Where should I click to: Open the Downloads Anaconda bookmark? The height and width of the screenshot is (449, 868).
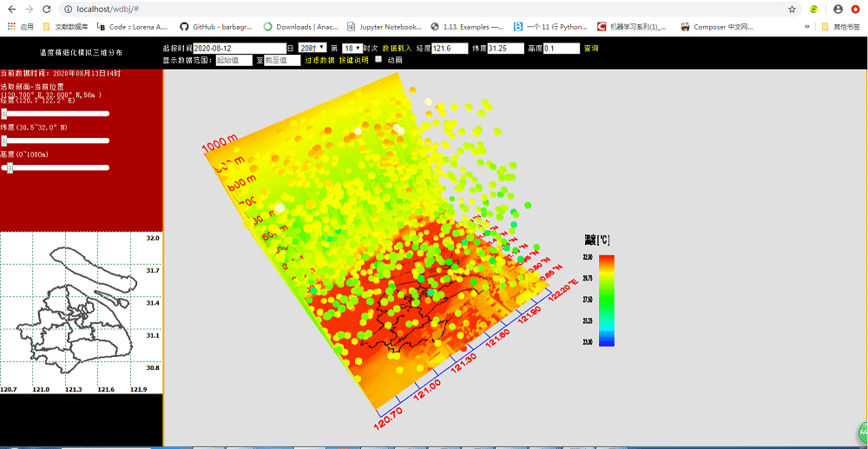pyautogui.click(x=300, y=27)
